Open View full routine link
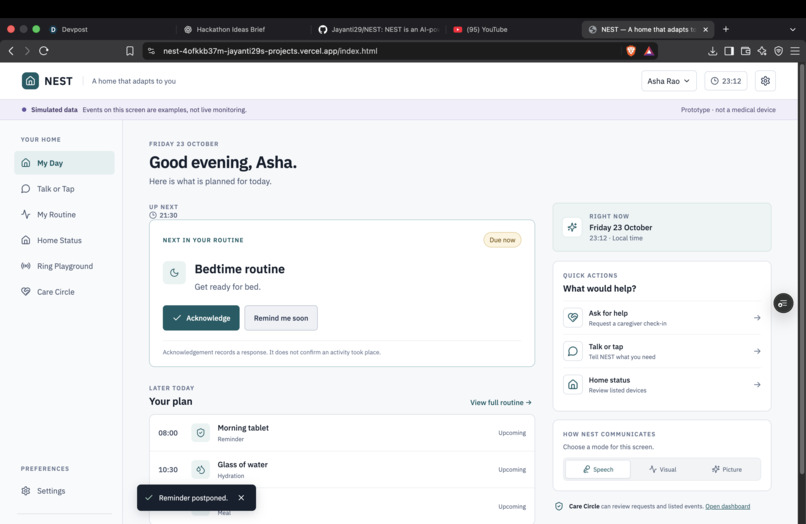Image resolution: width=806 pixels, height=524 pixels. point(501,402)
